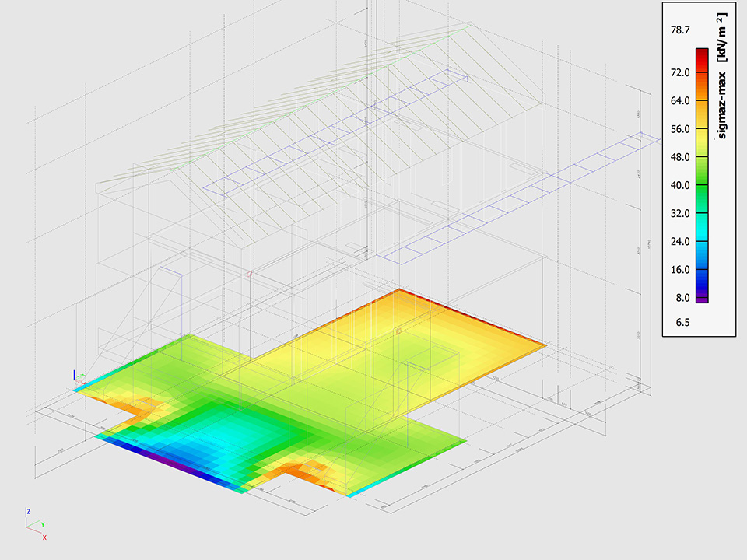Click the blue Z axis label
The width and height of the screenshot is (747, 560).
pos(28,512)
